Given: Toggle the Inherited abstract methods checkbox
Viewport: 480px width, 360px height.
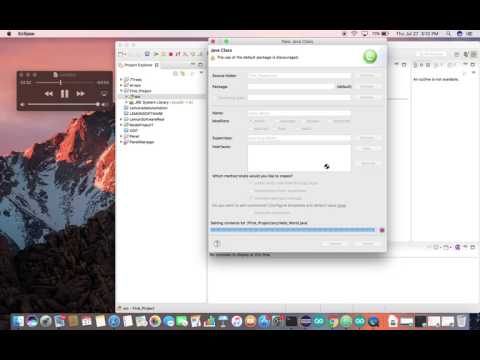Looking at the screenshot, I should [251, 198].
